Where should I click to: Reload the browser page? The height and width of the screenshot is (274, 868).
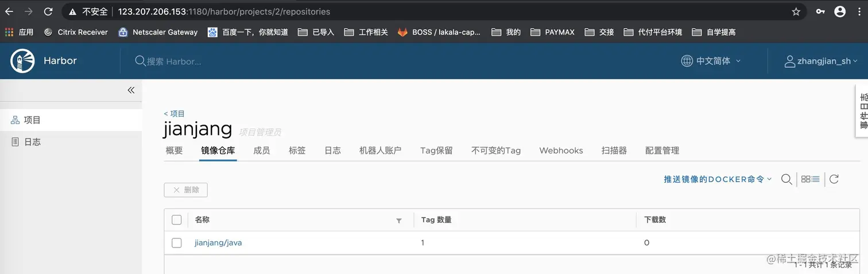48,11
